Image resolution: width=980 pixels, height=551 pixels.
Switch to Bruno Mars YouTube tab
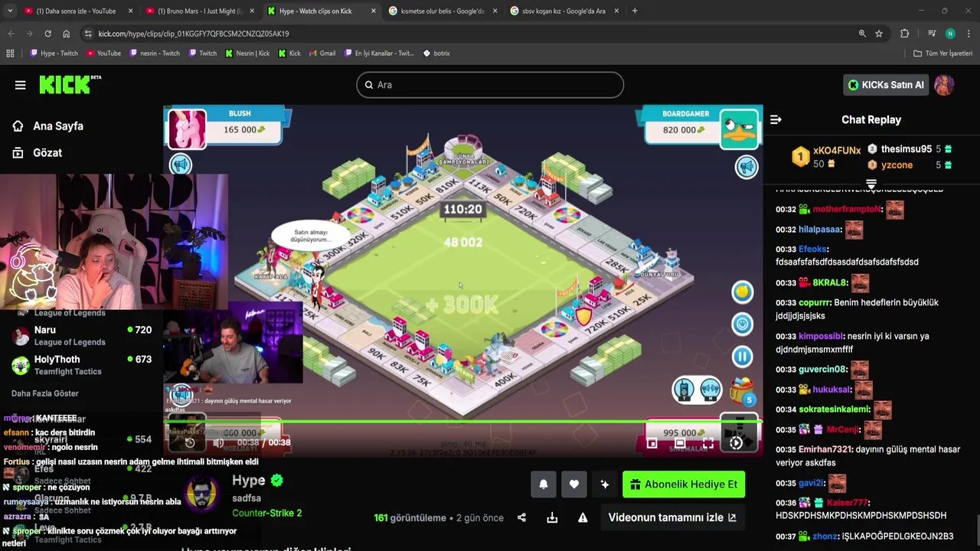pos(200,11)
